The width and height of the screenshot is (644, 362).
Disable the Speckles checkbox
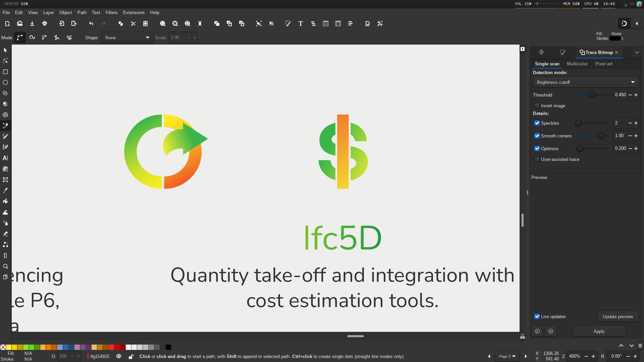click(x=537, y=123)
